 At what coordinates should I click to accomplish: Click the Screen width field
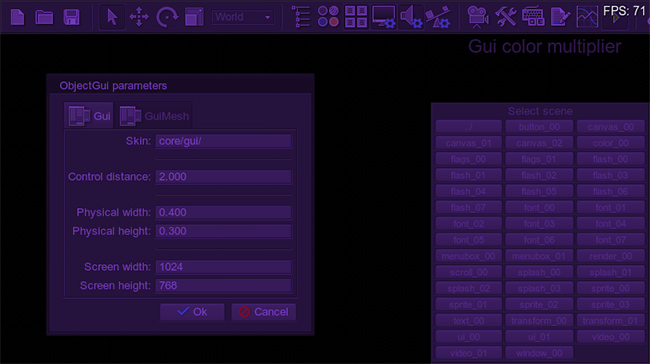(x=224, y=267)
